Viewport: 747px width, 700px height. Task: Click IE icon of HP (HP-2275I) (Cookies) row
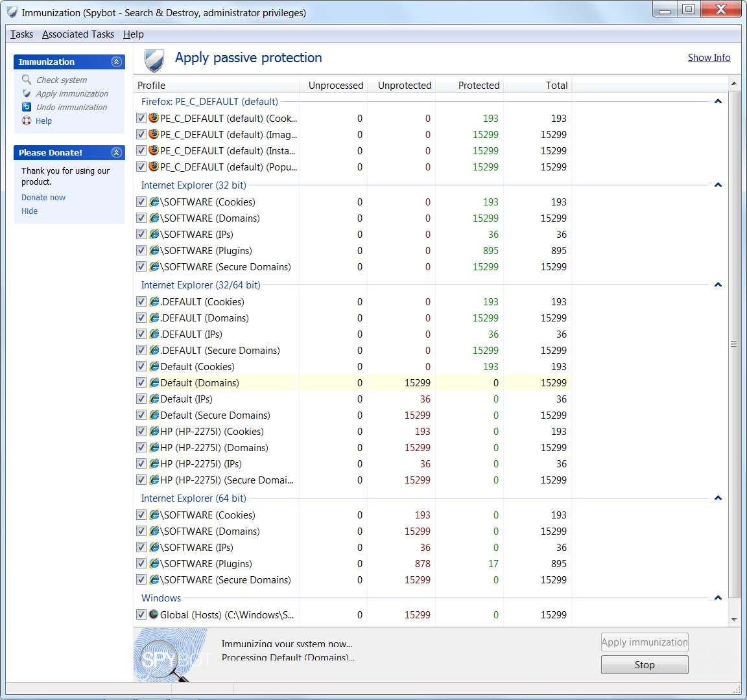point(154,431)
